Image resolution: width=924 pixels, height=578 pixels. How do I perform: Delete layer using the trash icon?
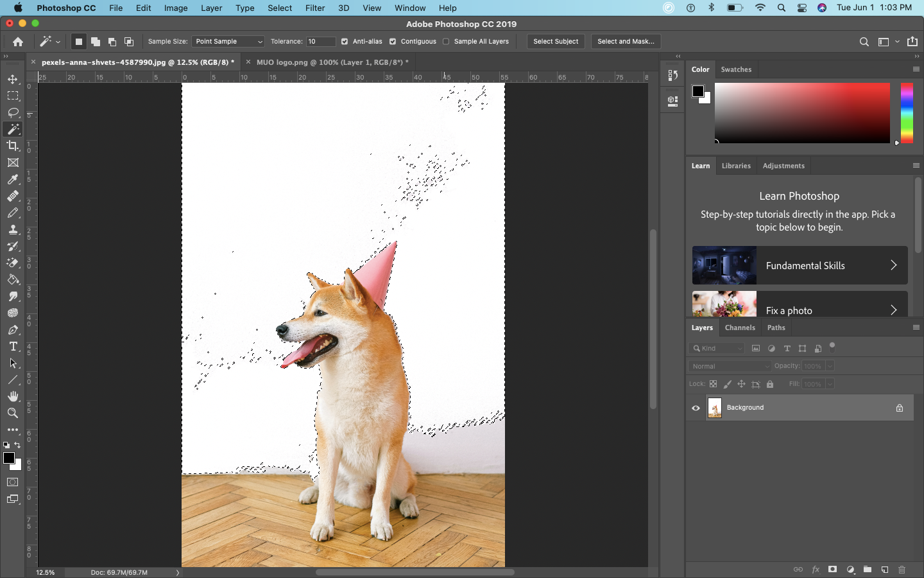902,570
